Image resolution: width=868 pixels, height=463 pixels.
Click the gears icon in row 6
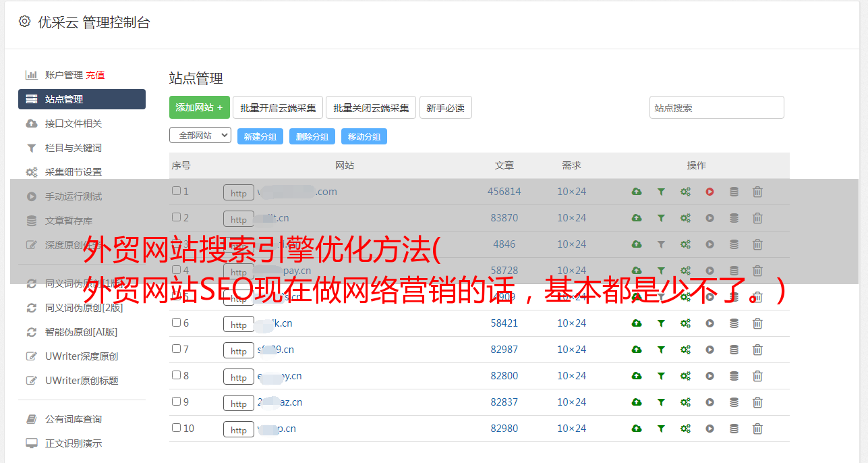coord(685,323)
